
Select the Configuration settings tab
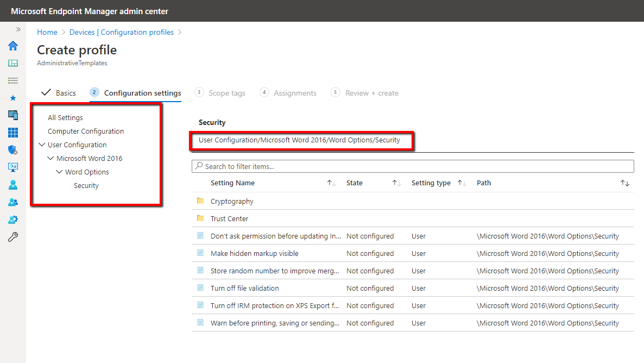[136, 93]
